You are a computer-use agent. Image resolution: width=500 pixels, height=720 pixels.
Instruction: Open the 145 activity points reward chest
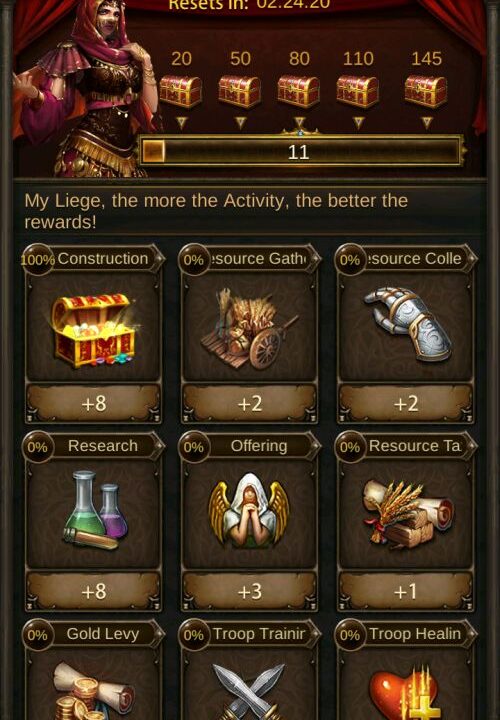[x=426, y=91]
